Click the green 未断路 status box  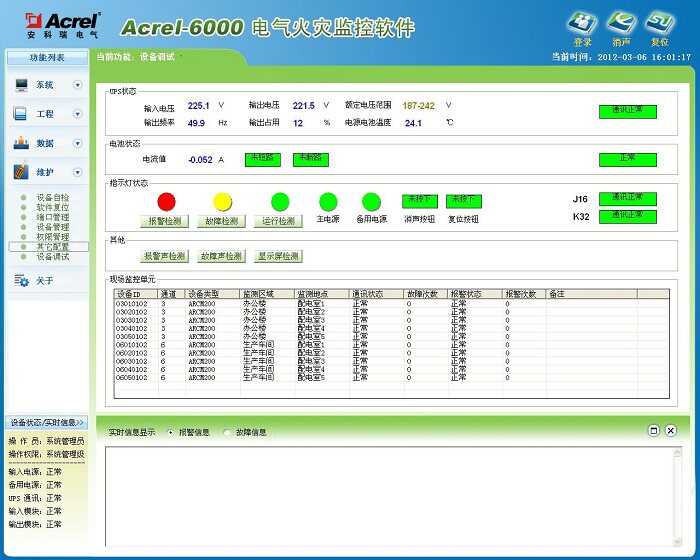click(x=311, y=160)
